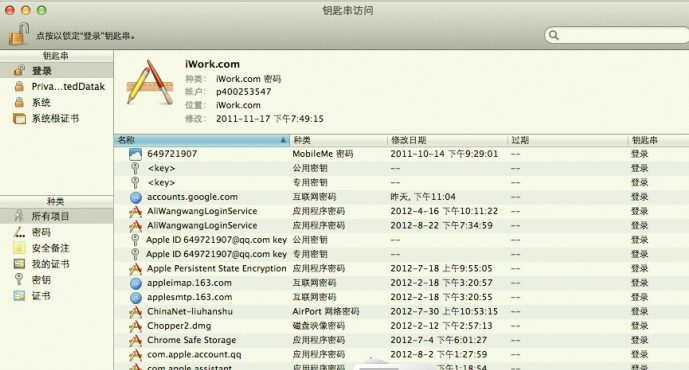Click app icon beside com.apple.account.qq
Screen dimensions: 689x370
[135, 355]
